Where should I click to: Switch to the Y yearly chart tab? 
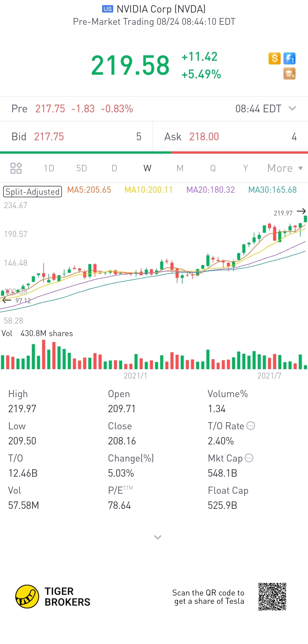246,168
